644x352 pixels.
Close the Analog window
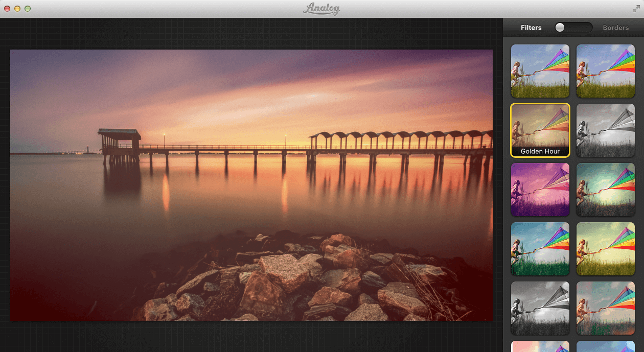(7, 9)
